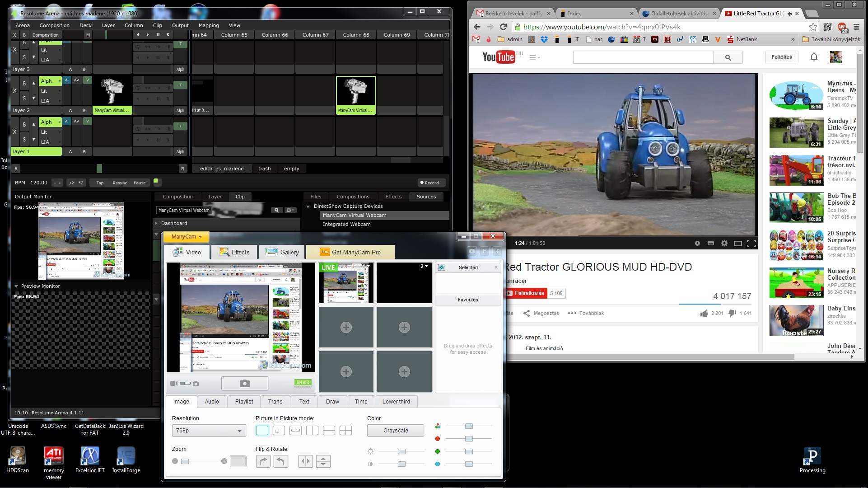Image resolution: width=868 pixels, height=488 pixels.
Task: Take a snapshot with the camera button
Action: click(x=244, y=384)
